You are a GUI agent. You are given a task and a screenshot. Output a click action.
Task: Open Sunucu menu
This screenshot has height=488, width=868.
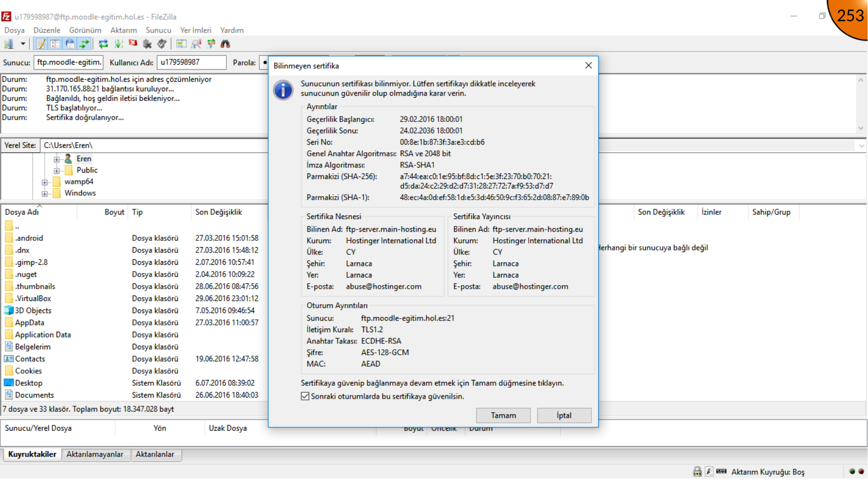(x=159, y=30)
